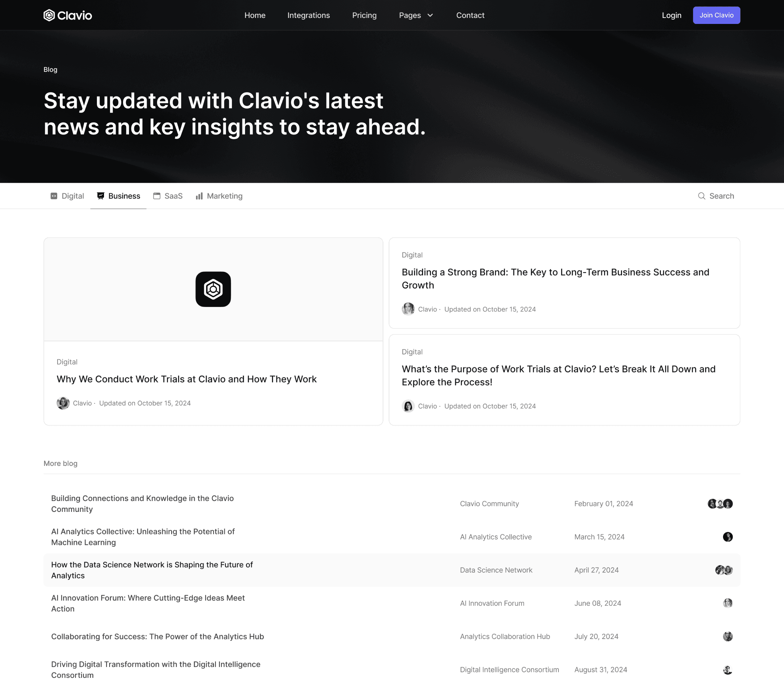Click the Clavio logo in the header
The width and height of the screenshot is (784, 688).
coord(67,15)
